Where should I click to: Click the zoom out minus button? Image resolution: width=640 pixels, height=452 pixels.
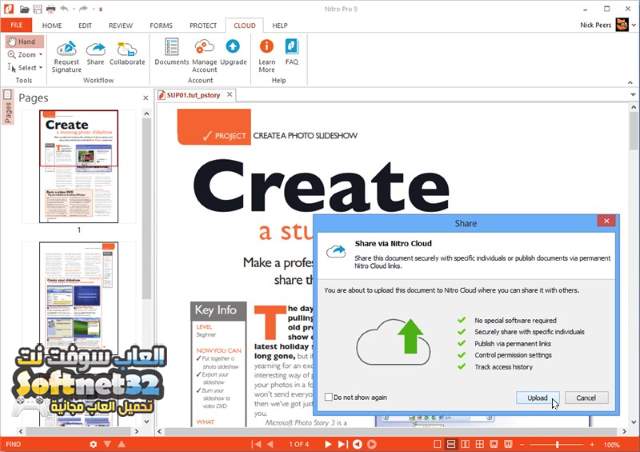click(522, 444)
